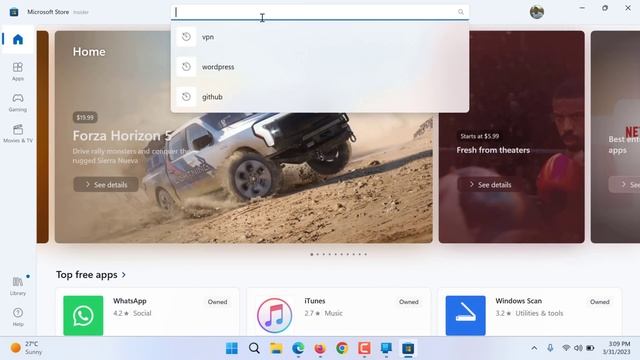Open the Fresh from theaters banner

pos(511,137)
